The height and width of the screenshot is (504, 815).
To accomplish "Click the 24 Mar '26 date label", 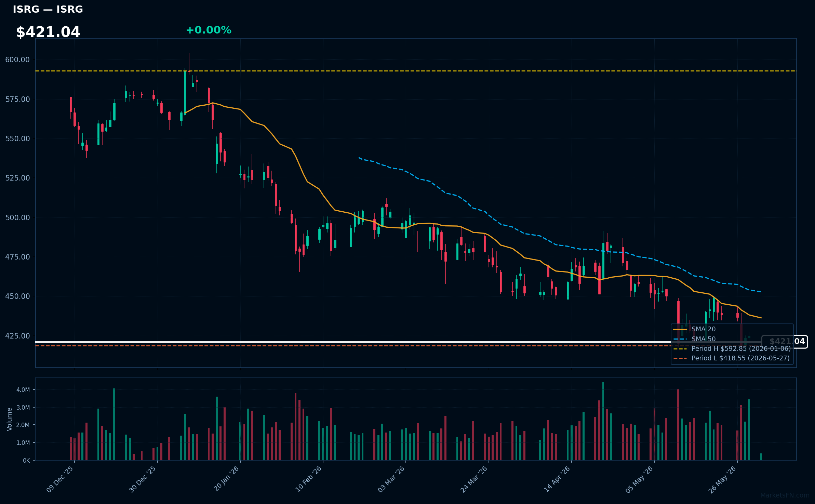I will (474, 479).
